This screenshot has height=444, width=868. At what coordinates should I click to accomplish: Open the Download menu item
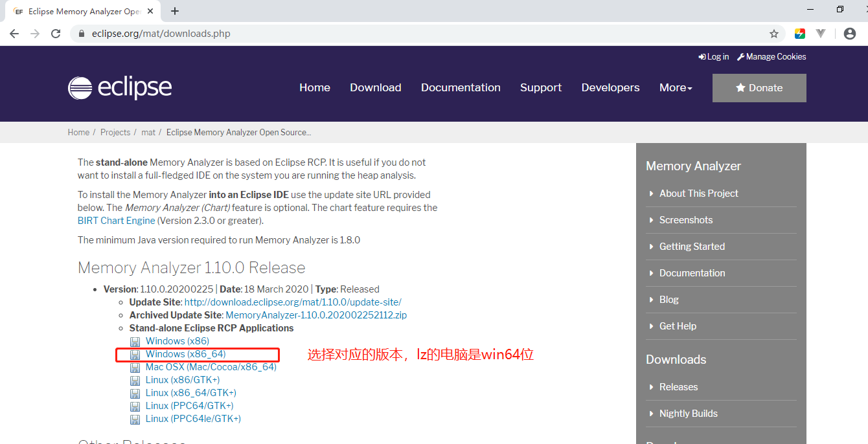coord(376,87)
